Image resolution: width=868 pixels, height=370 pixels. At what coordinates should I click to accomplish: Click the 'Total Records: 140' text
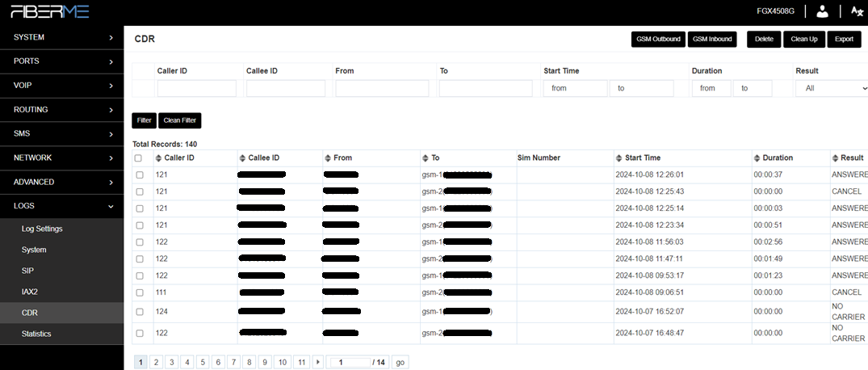(x=165, y=144)
